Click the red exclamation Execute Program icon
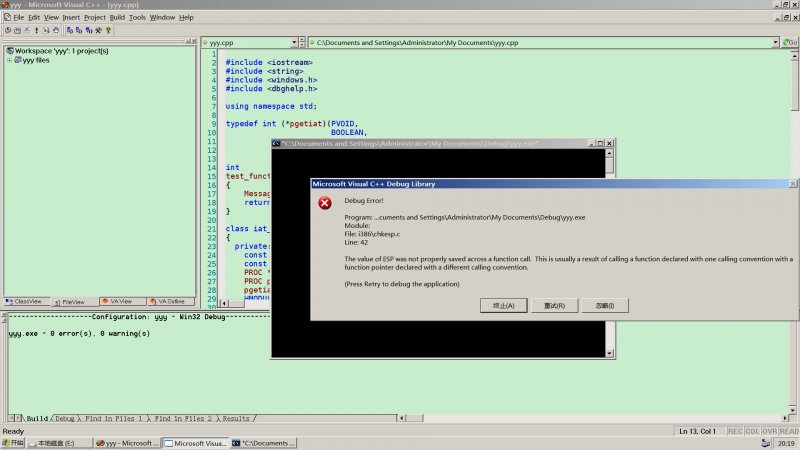The image size is (800, 450). point(36,30)
